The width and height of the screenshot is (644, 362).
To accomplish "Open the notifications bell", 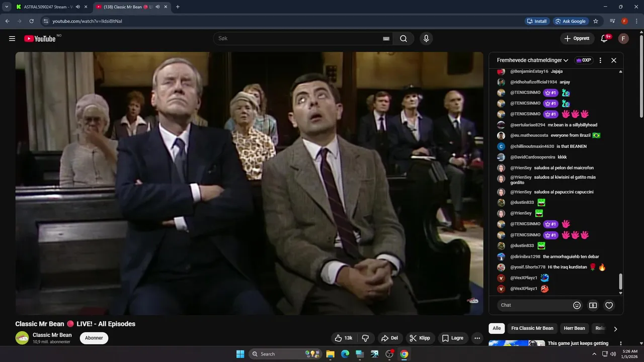I will click(x=605, y=39).
